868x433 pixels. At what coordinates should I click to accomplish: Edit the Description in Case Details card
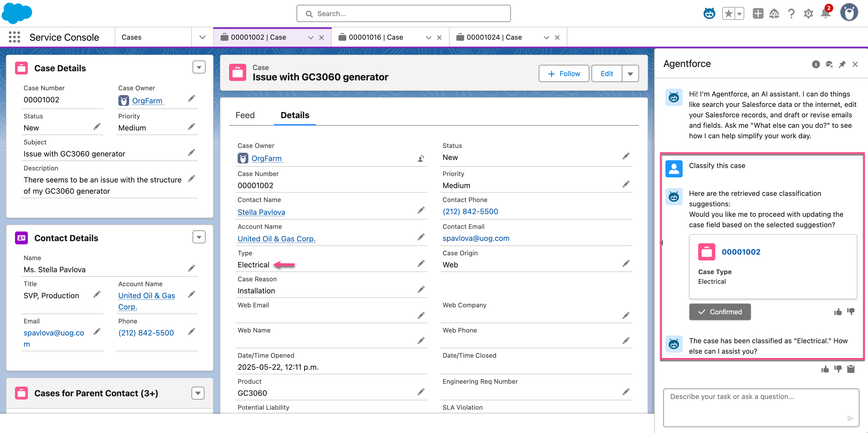tap(191, 178)
